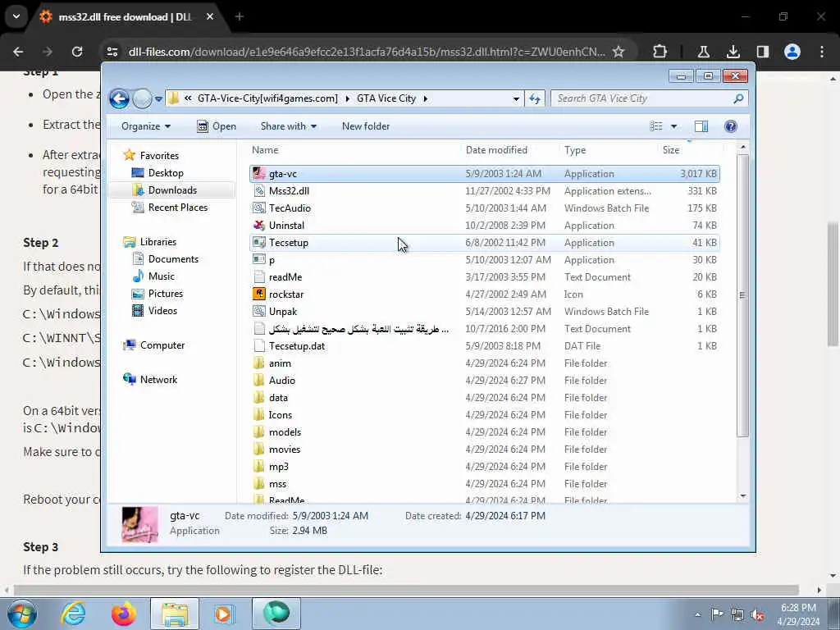Toggle the preview pane icon
840x630 pixels.
(x=701, y=126)
